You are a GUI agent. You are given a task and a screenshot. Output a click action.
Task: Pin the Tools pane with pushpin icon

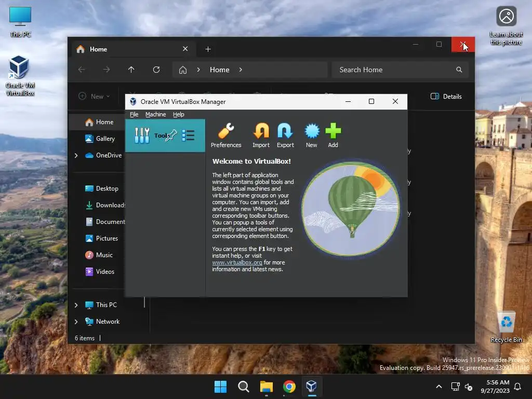(171, 135)
